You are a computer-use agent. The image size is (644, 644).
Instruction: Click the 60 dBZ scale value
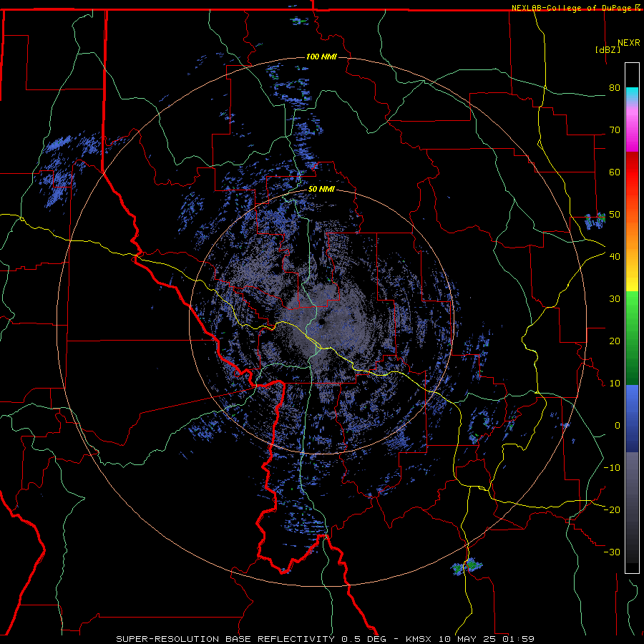(615, 172)
